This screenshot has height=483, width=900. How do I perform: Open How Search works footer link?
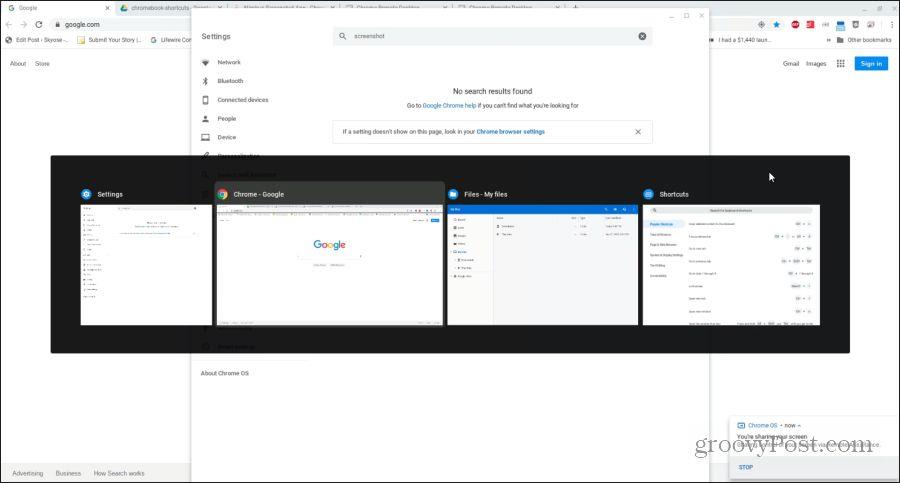point(119,473)
